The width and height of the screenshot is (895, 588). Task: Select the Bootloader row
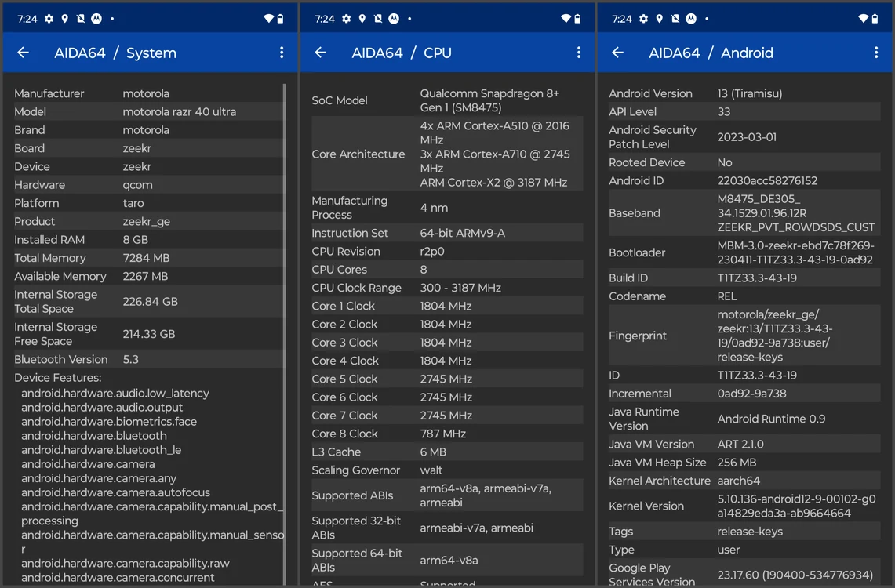(x=744, y=252)
